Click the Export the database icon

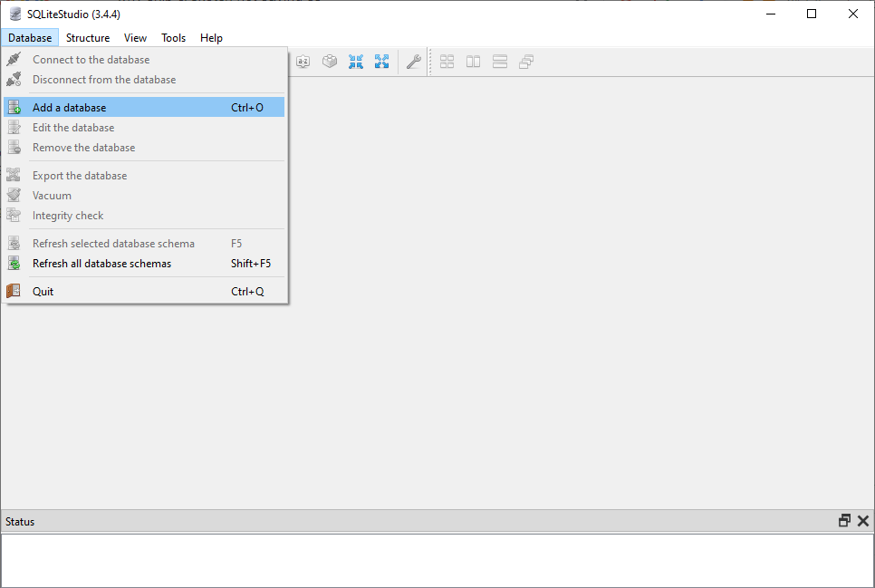click(14, 176)
